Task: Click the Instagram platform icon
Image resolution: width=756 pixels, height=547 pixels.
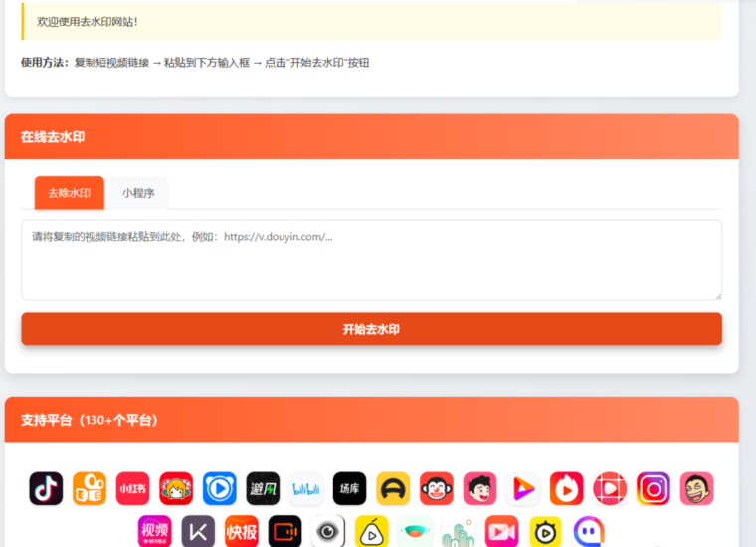Action: click(x=654, y=488)
